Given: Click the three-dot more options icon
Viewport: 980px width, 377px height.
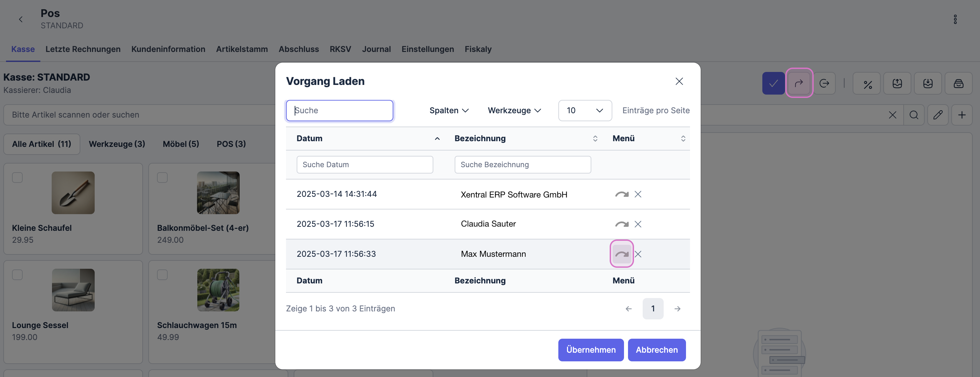Looking at the screenshot, I should click(955, 19).
